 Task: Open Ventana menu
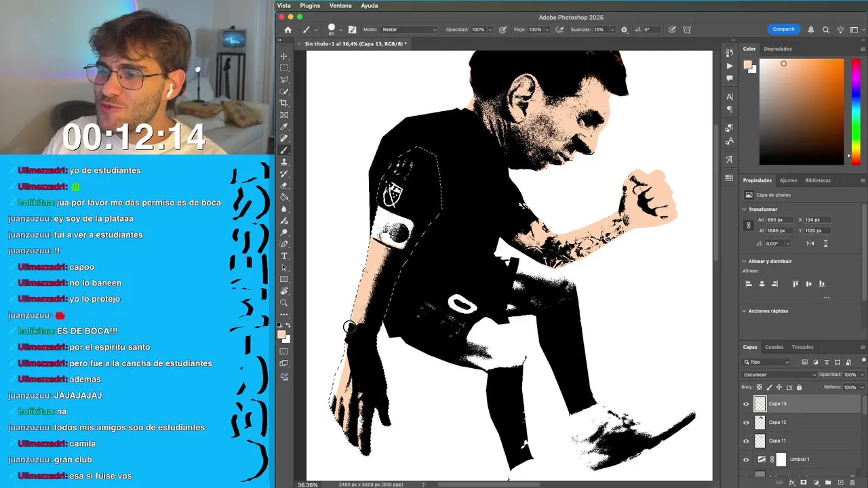340,5
